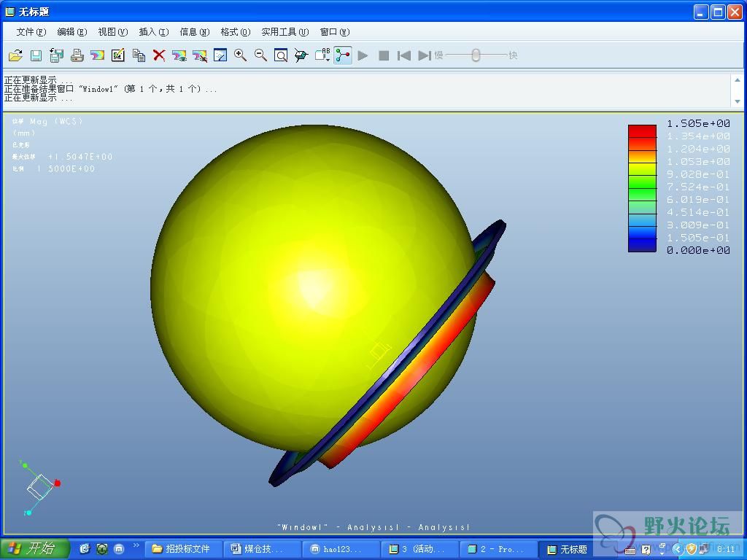
Task: Toggle the spin center node icon
Action: (343, 55)
